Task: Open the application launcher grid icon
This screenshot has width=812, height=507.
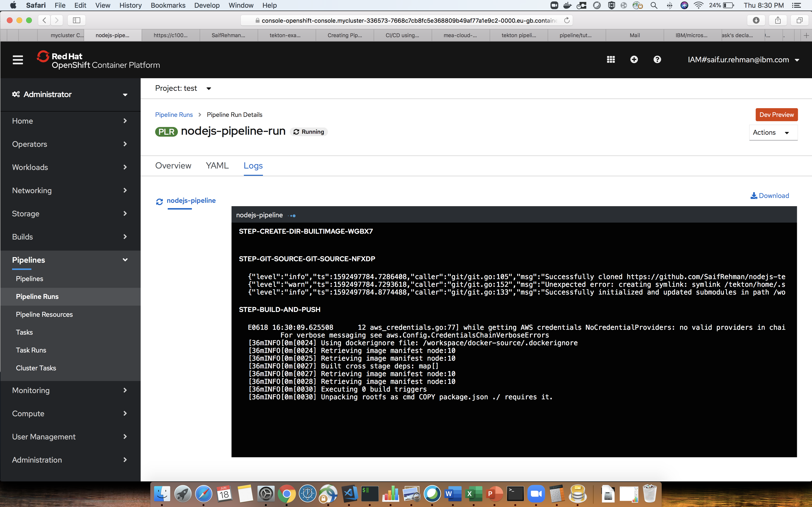Action: [x=611, y=60]
